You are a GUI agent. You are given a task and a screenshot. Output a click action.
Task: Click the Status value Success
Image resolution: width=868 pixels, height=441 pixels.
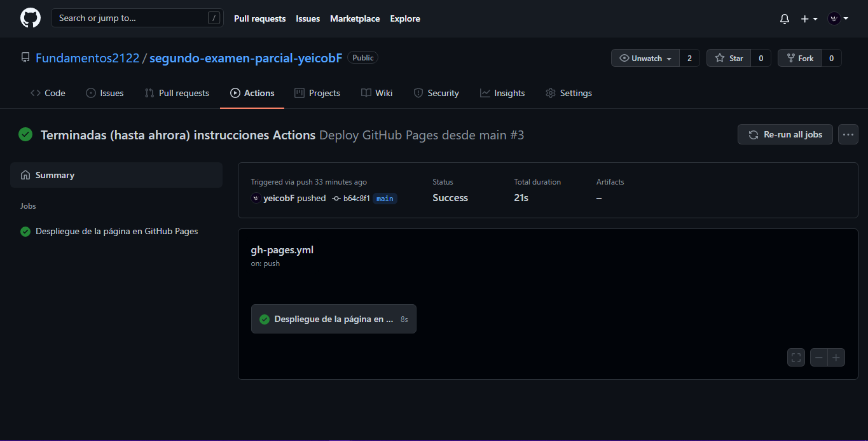(x=450, y=198)
